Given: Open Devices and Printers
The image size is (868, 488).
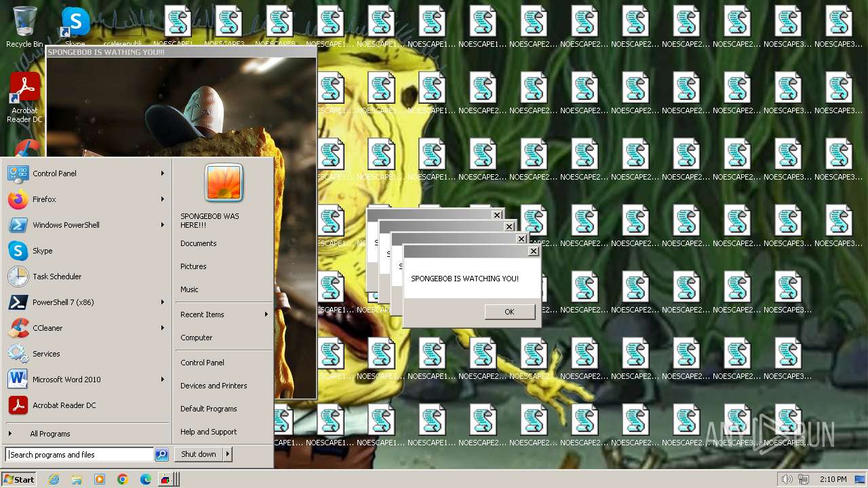Looking at the screenshot, I should pyautogui.click(x=223, y=386).
